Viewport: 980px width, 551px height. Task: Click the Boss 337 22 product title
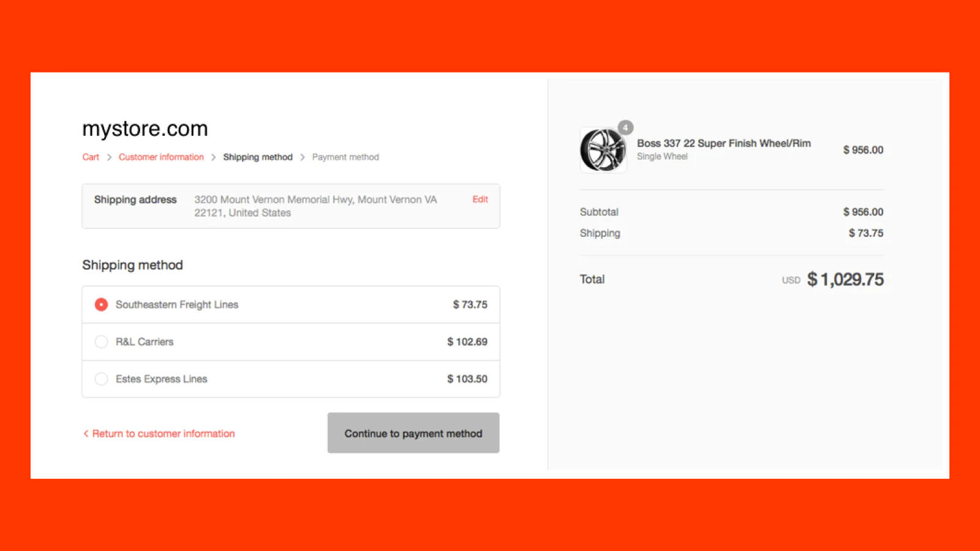click(725, 143)
